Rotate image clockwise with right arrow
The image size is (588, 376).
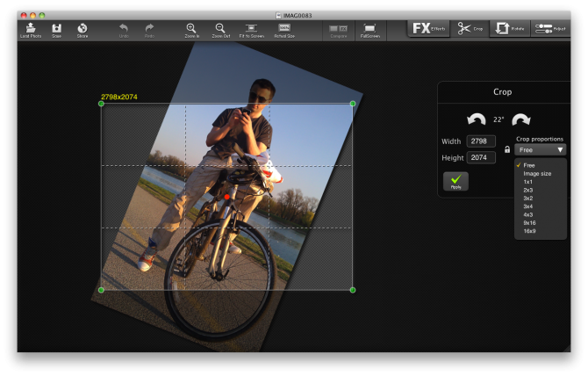click(520, 119)
